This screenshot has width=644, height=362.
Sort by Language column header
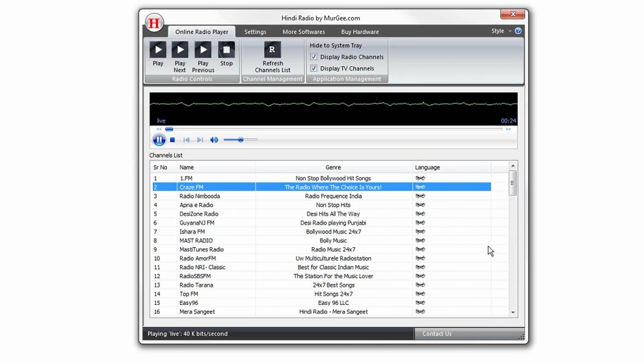pos(452,167)
